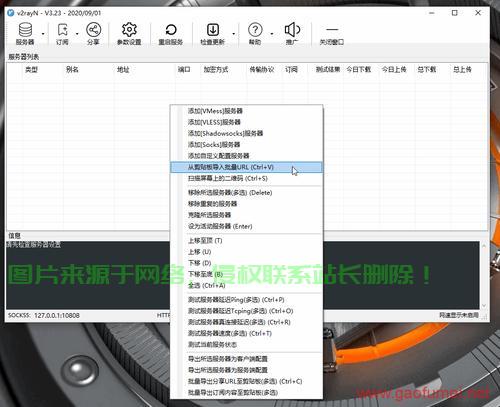This screenshot has height=407, width=500.
Task: Choose 导出所选服务器为服务端配置
Action: (246, 370)
